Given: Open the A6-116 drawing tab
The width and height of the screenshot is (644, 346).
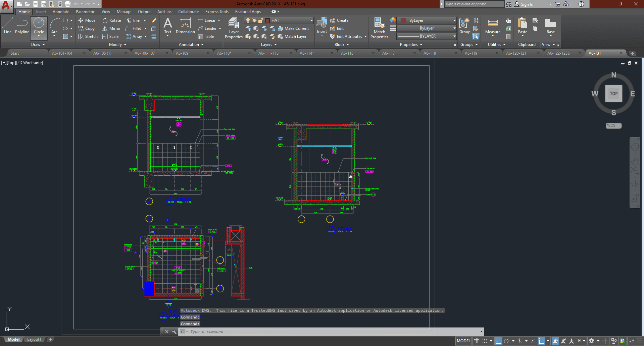Looking at the screenshot, I should click(x=347, y=53).
